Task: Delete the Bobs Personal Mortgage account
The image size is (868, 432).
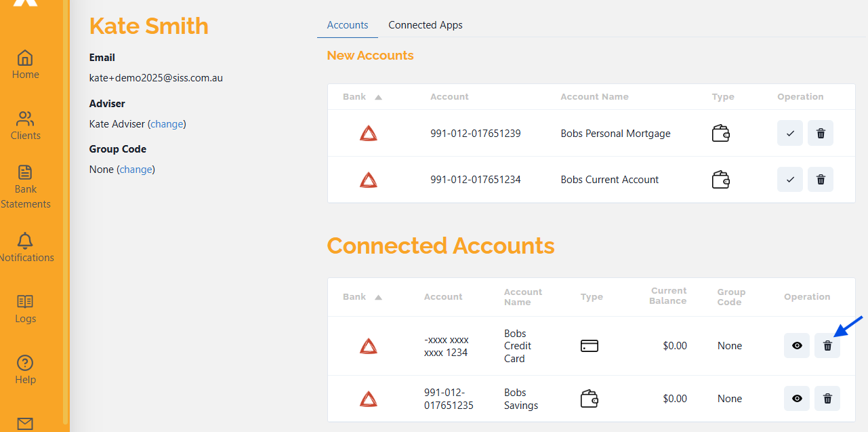Action: (821, 134)
